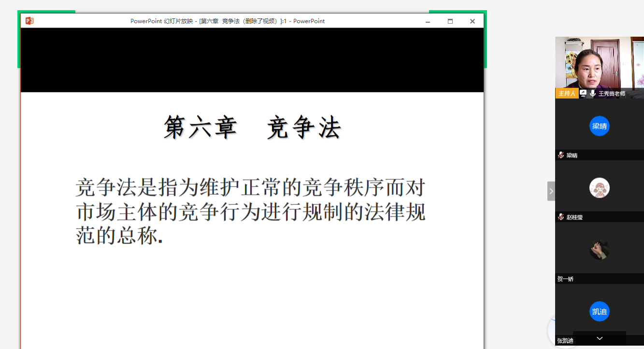Click the PowerPoint logo icon in title bar
The height and width of the screenshot is (349, 644).
pyautogui.click(x=29, y=21)
